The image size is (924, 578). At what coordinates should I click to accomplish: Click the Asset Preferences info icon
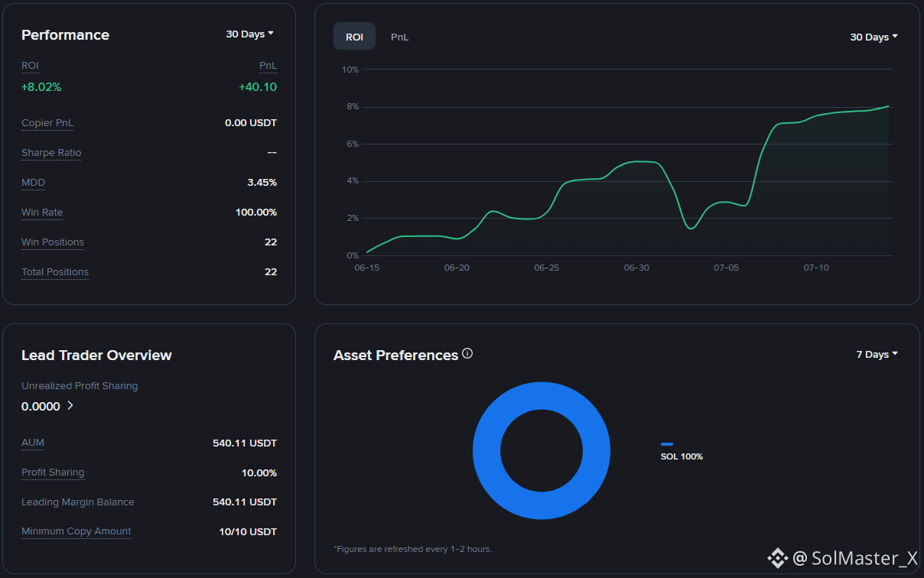(467, 354)
